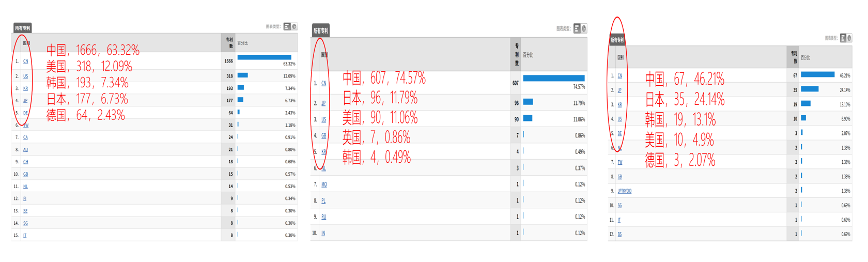Open the CH country link
Viewport: 868px width, 262px height.
pyautogui.click(x=25, y=162)
